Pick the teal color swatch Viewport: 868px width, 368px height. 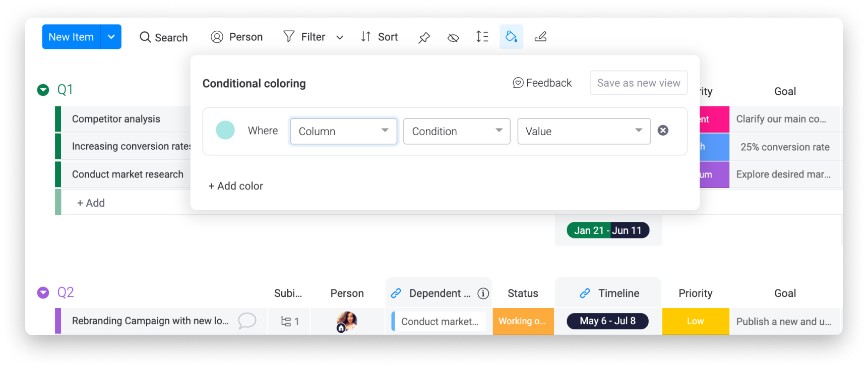tap(225, 130)
